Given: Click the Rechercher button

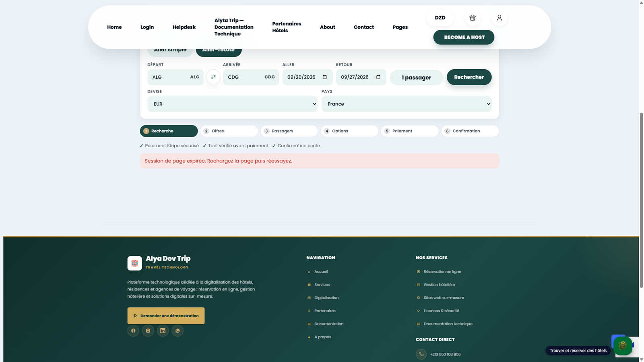Looking at the screenshot, I should coord(469,77).
